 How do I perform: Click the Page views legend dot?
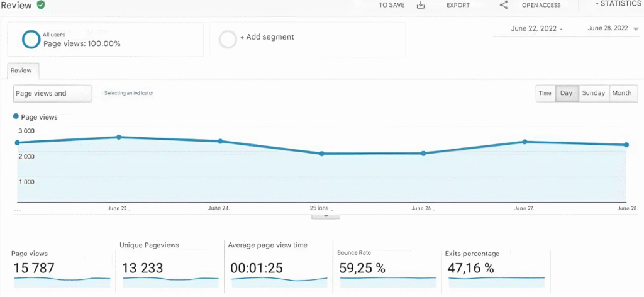[x=16, y=116]
